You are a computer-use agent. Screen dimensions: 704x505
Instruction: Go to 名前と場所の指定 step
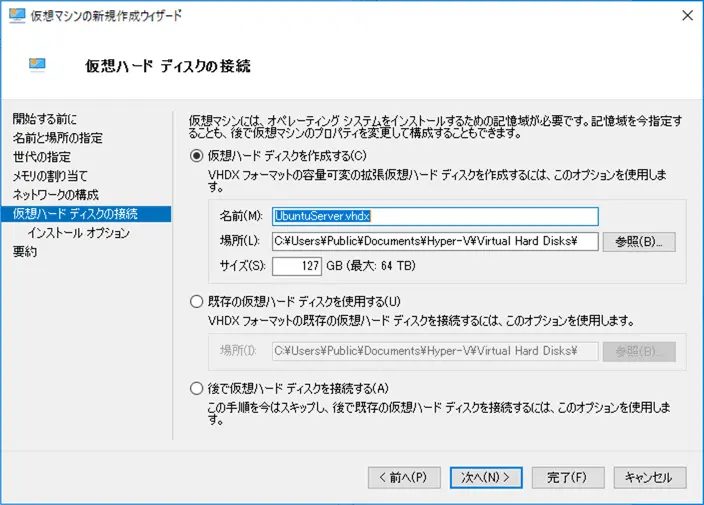(57, 138)
